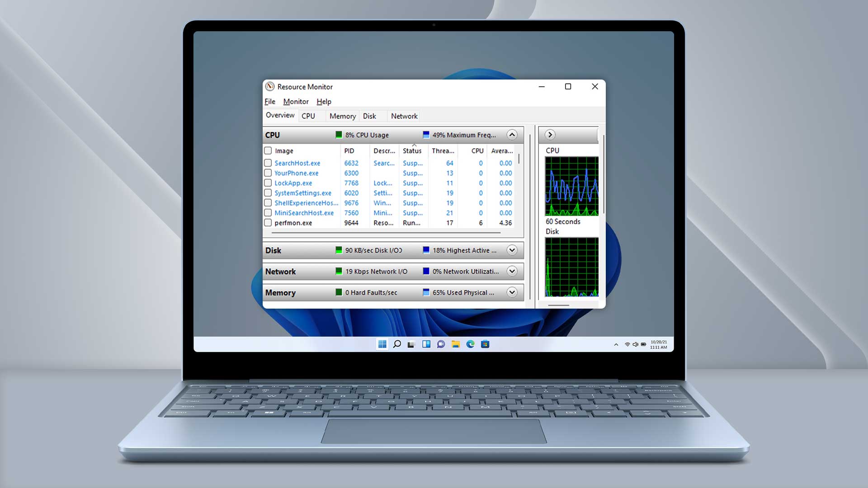Open Microsoft Store icon on taskbar

pyautogui.click(x=485, y=344)
